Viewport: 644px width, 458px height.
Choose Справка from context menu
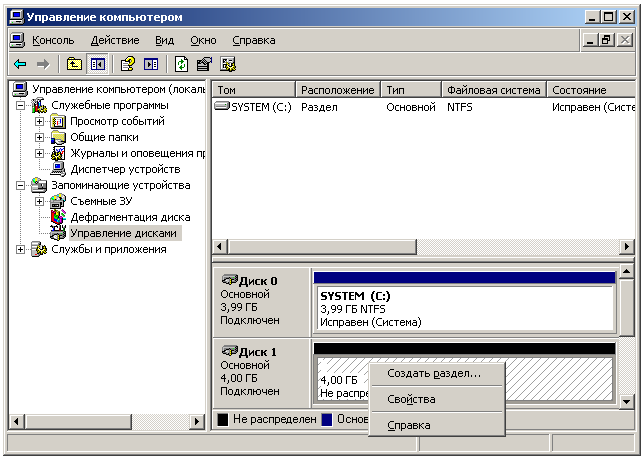tap(437, 425)
